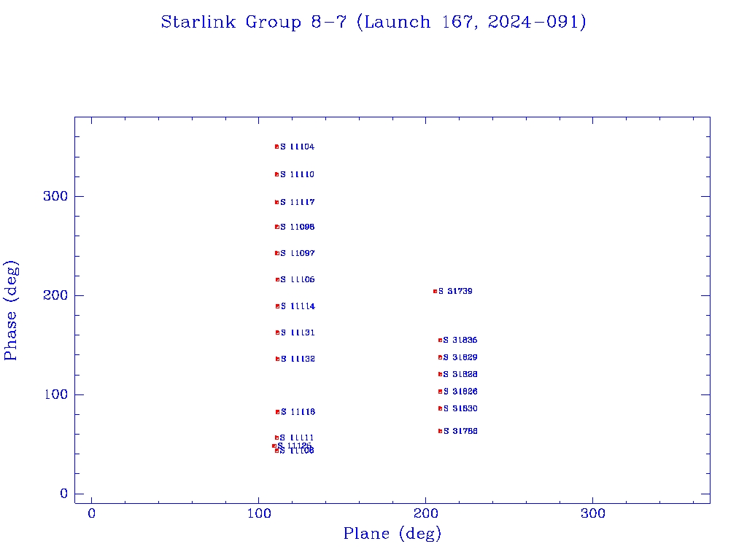
Task: Click the x-axis tick label 300
Action: (x=593, y=513)
